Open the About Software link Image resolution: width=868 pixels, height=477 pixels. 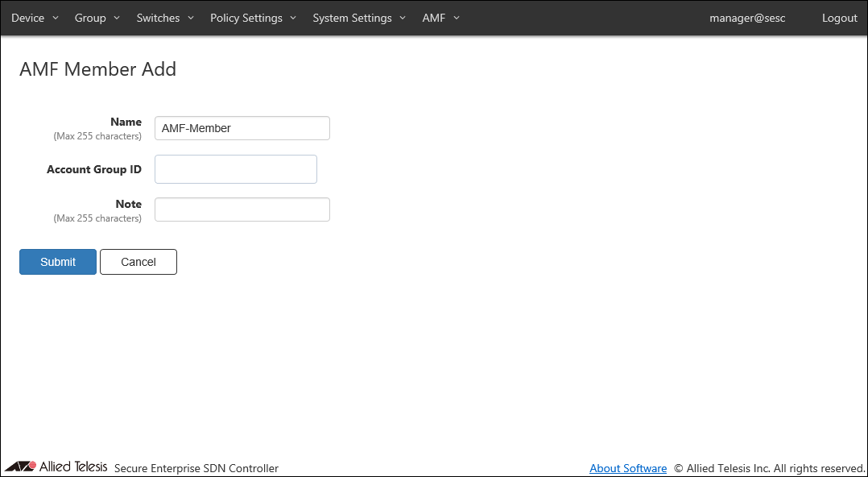[x=628, y=468]
